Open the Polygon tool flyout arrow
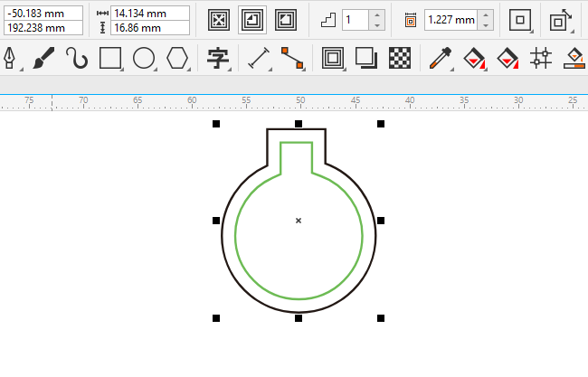Screen dimensions: 588x377 coord(189,70)
